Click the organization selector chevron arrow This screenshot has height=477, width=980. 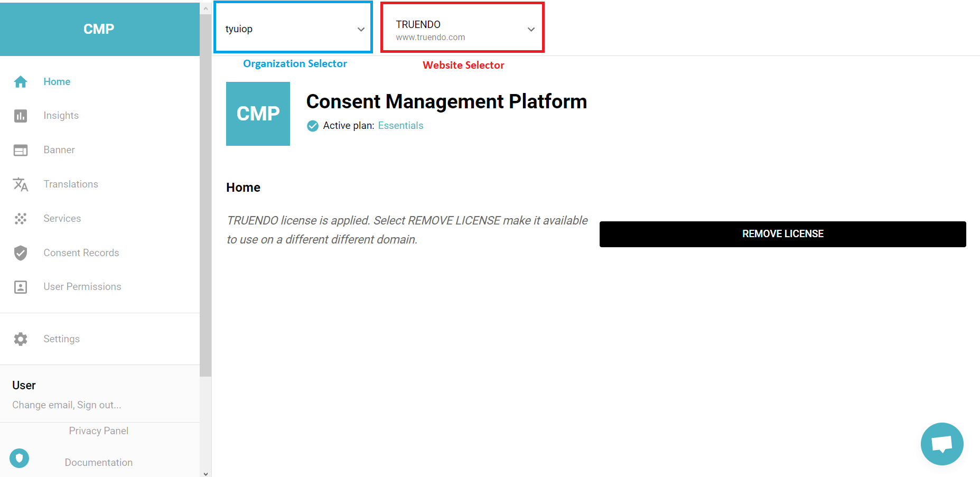361,30
